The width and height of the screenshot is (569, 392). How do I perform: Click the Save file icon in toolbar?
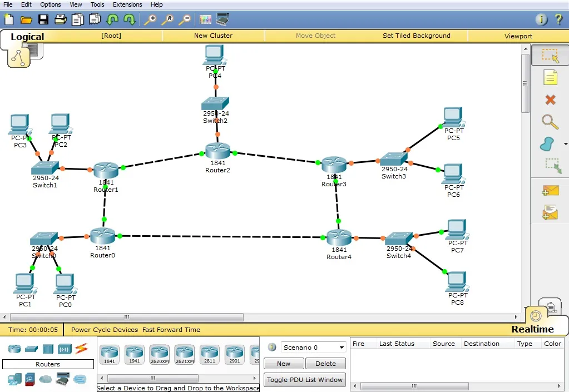tap(43, 20)
